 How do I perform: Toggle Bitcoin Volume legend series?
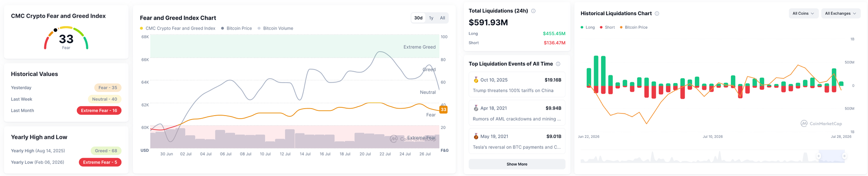(x=276, y=28)
